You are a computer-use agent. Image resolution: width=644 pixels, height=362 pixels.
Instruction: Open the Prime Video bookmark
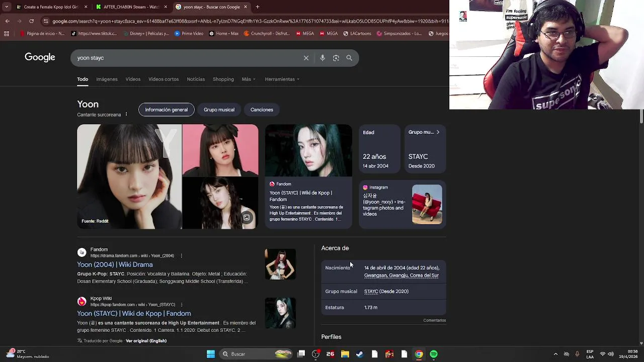(189, 34)
